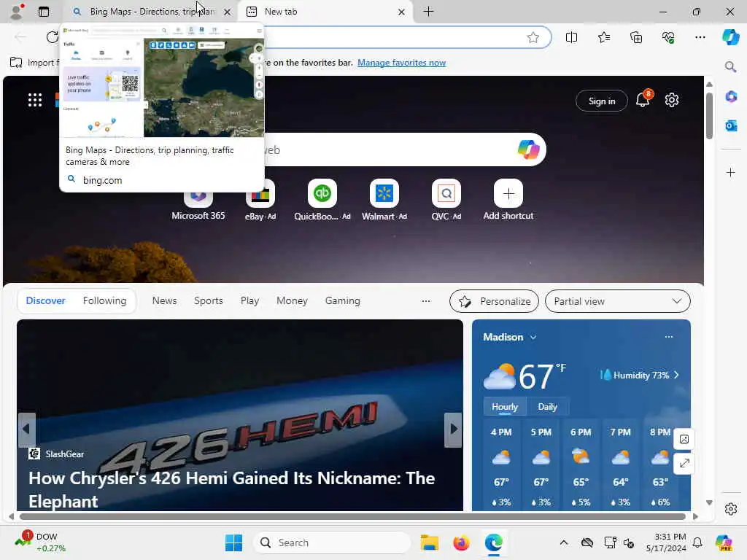
Task: Open Copilot in the Edge sidebar
Action: (730, 37)
